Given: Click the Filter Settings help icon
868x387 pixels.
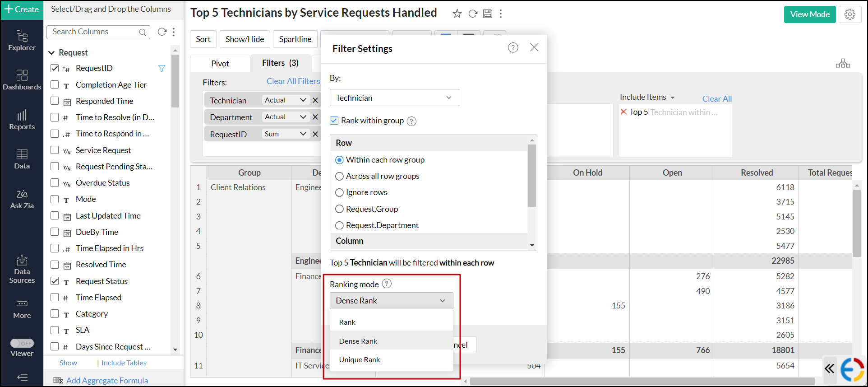Looking at the screenshot, I should (x=513, y=48).
